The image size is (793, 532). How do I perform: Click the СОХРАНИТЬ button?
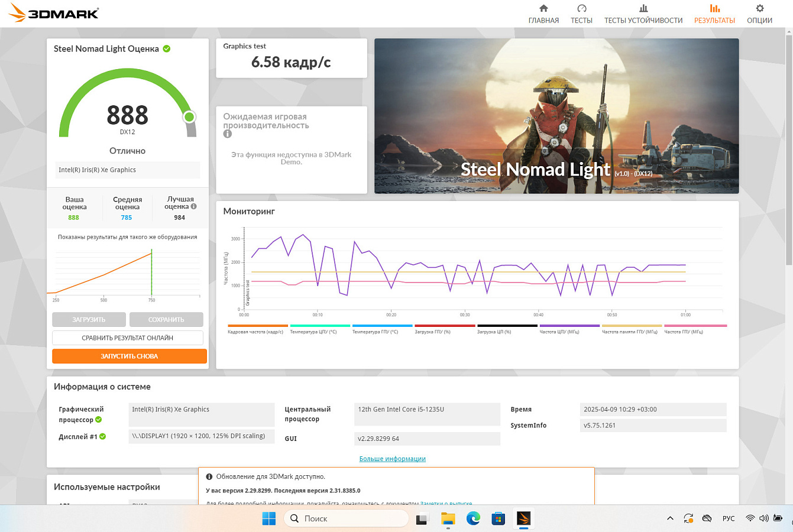[x=166, y=319]
